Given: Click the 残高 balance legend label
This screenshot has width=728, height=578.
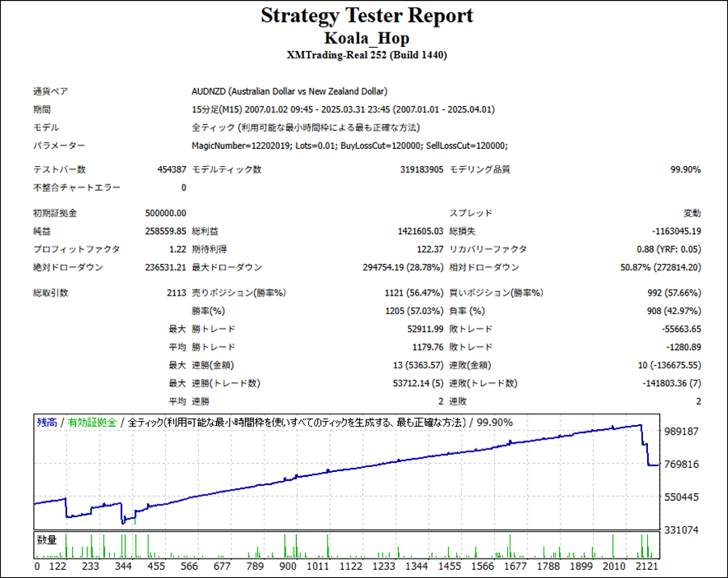Looking at the screenshot, I should click(x=47, y=423).
